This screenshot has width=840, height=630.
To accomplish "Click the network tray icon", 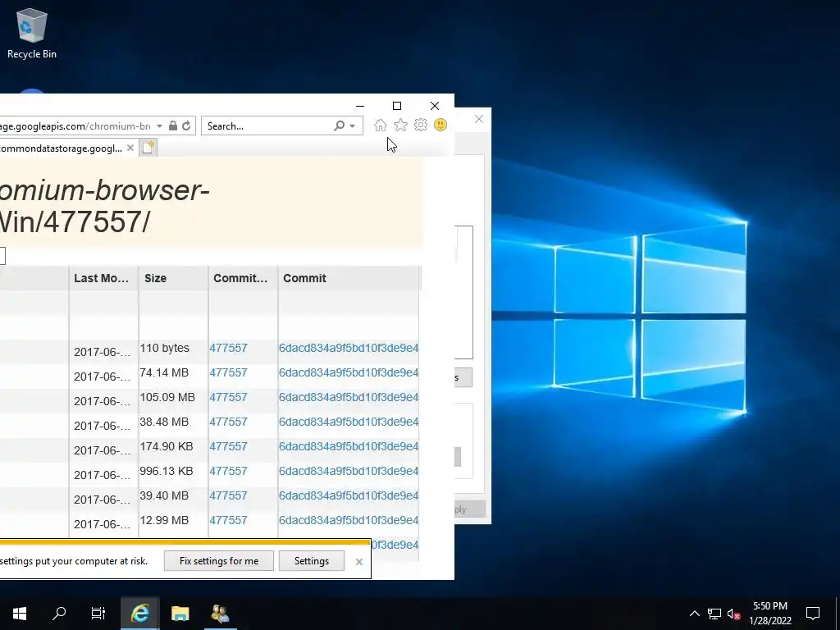I will (x=714, y=614).
